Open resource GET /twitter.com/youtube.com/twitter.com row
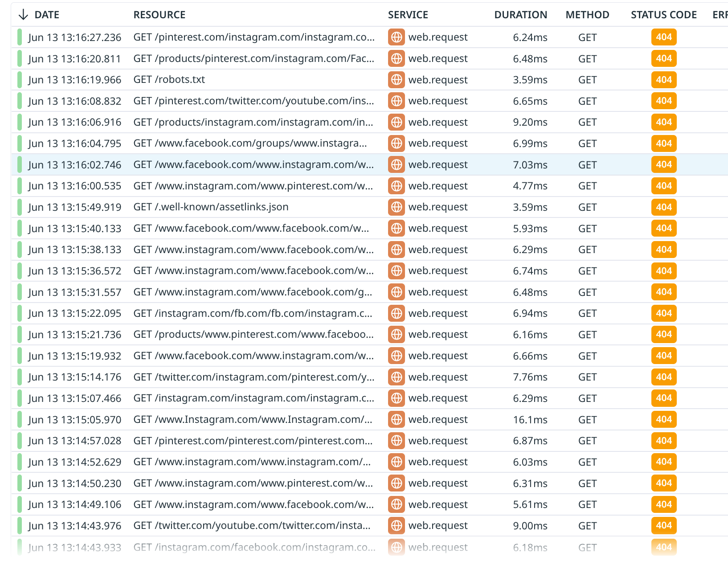Screen dimensions: 728x561 click(x=252, y=525)
